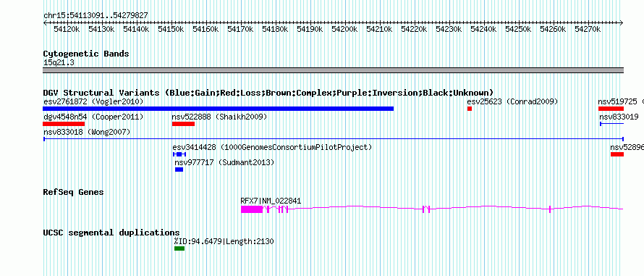
Task: Click the blue esv2761872 gain variant bar
Action: coord(218,109)
